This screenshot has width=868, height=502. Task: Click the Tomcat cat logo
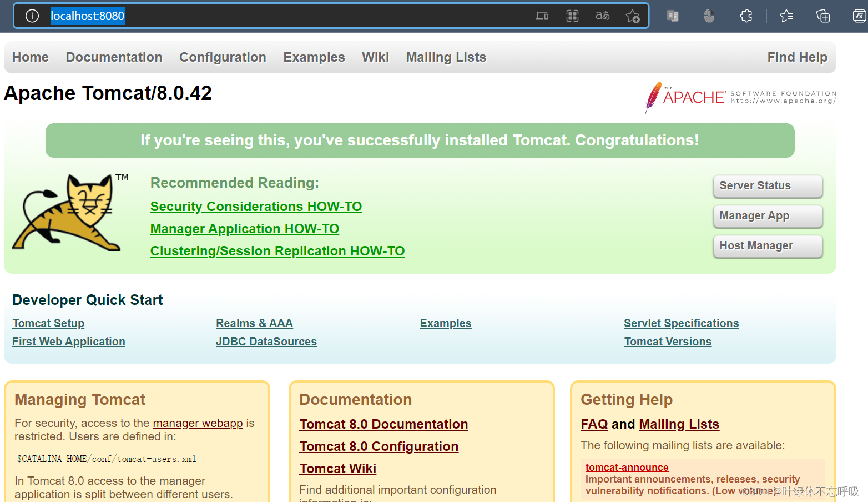(70, 213)
